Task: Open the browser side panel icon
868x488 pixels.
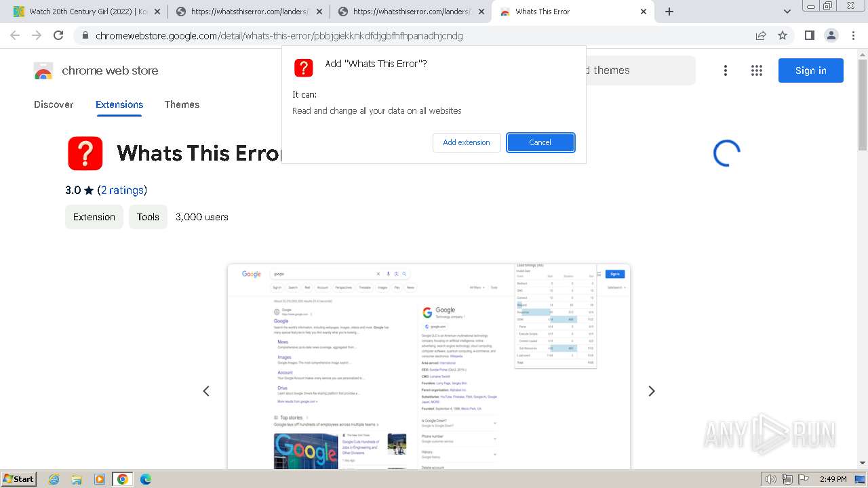Action: 809,35
